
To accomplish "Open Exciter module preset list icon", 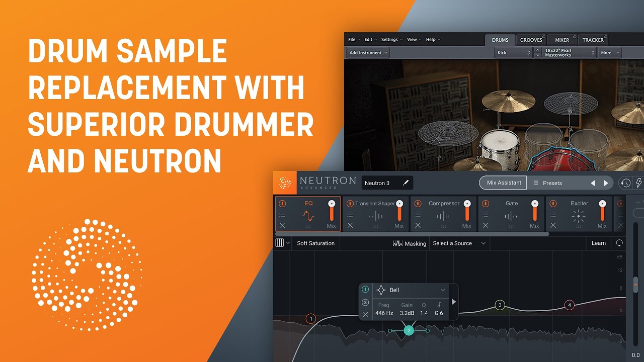I will (553, 215).
